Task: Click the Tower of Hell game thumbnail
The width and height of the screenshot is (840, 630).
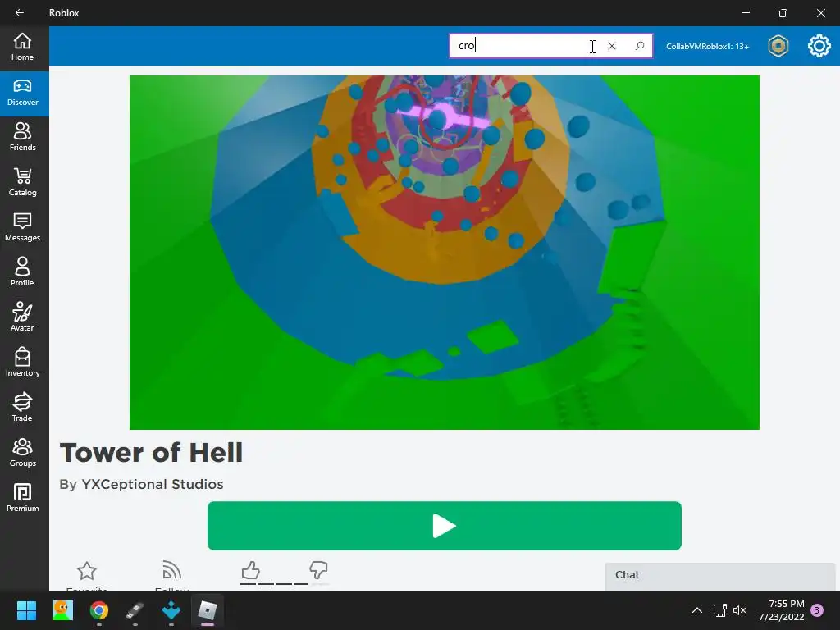Action: [444, 253]
